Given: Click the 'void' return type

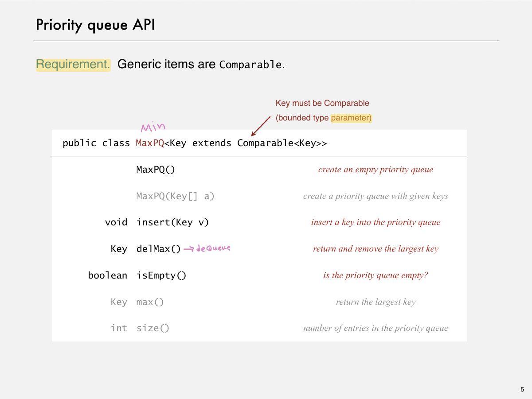Looking at the screenshot, I should pyautogui.click(x=116, y=222).
